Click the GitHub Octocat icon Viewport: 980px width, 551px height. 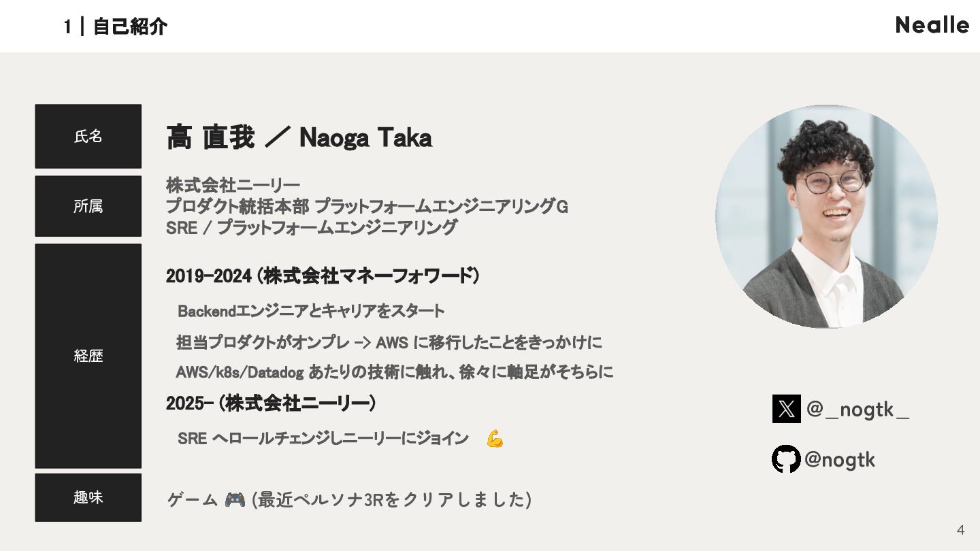point(786,459)
